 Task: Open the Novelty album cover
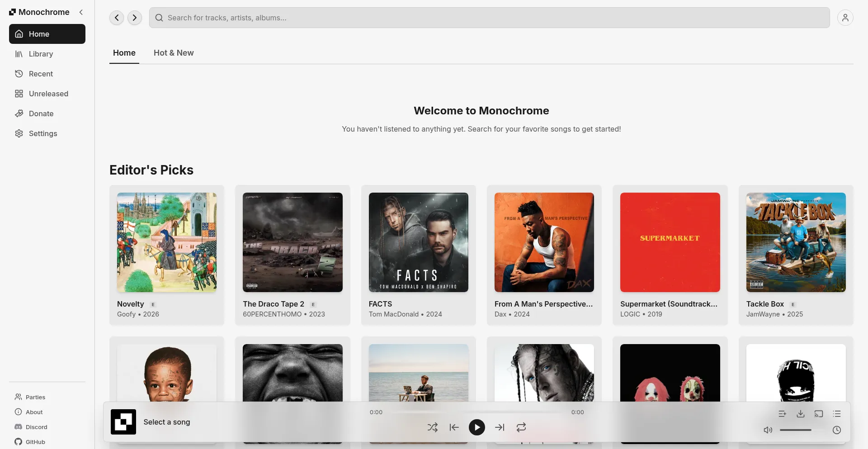pos(167,242)
